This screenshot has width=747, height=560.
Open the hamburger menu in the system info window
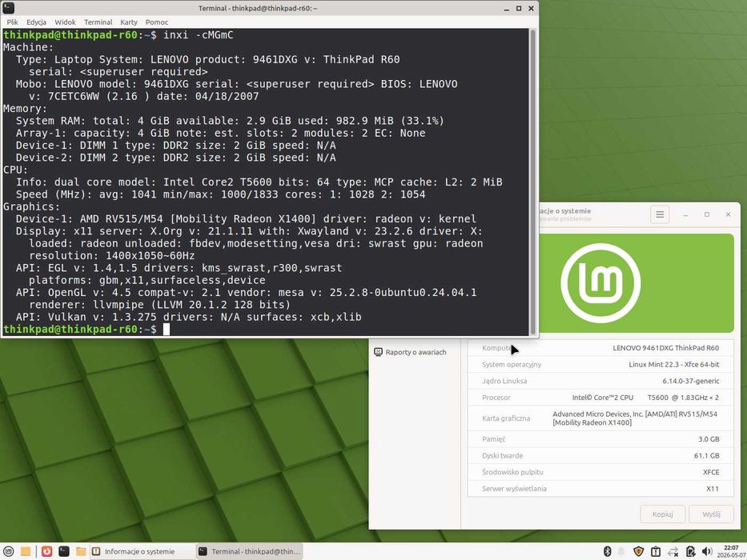[x=660, y=214]
